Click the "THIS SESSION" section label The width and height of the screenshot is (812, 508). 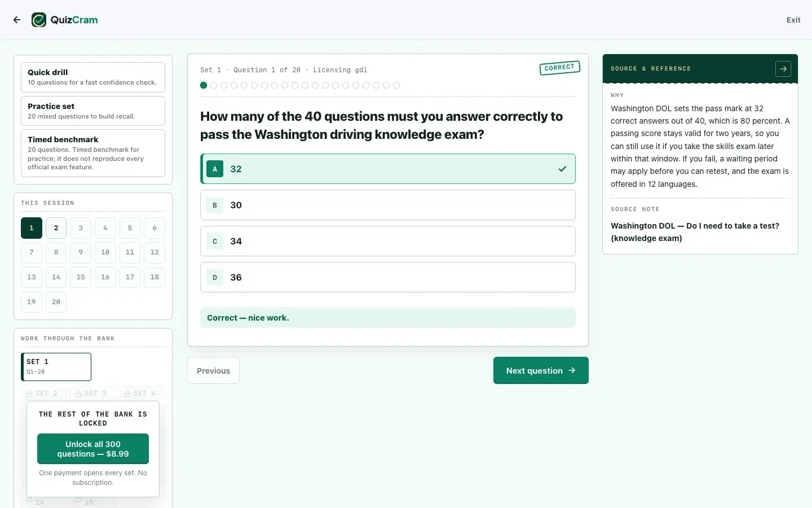click(x=48, y=203)
